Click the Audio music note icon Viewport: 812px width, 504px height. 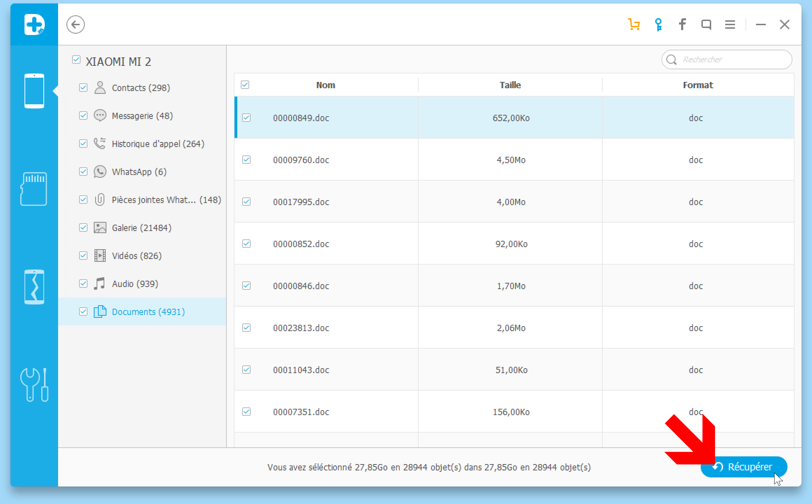99,283
